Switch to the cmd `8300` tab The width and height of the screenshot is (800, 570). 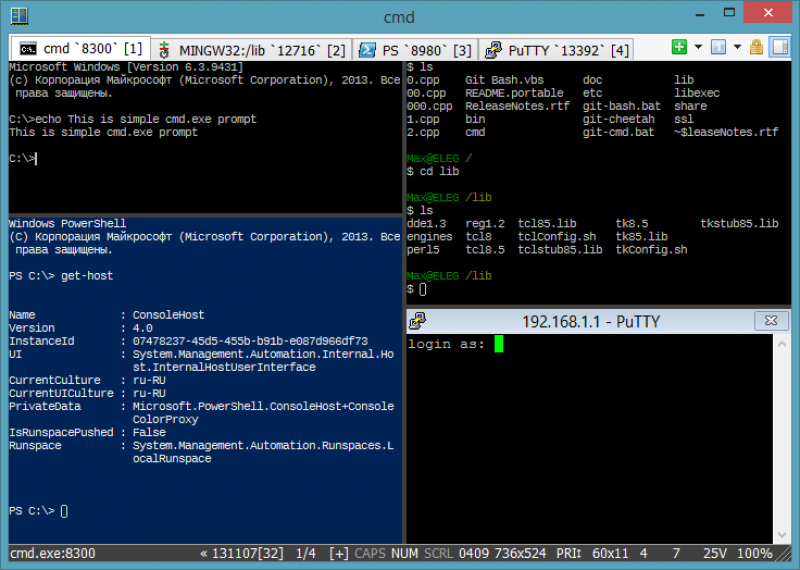point(81,48)
